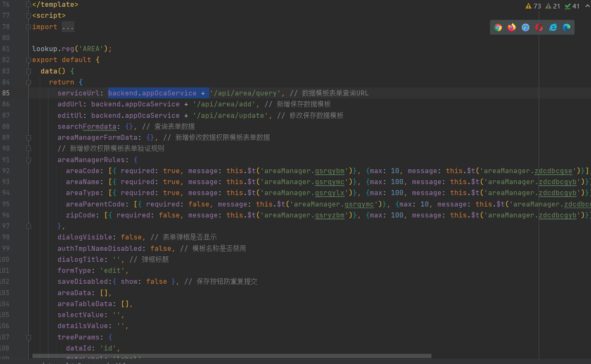
Task: Collapse the treeParams fold on line 107
Action: [28, 337]
